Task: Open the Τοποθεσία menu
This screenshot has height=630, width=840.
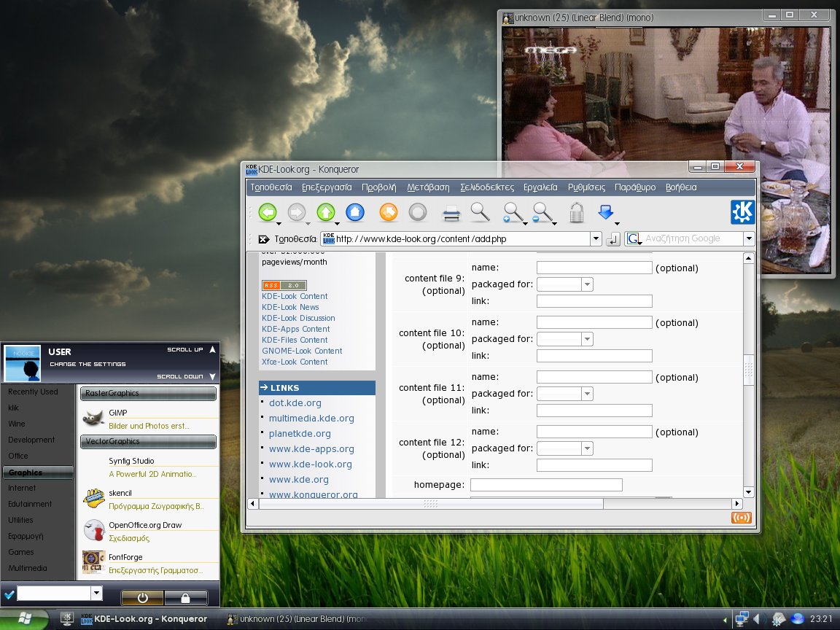Action: (x=271, y=187)
